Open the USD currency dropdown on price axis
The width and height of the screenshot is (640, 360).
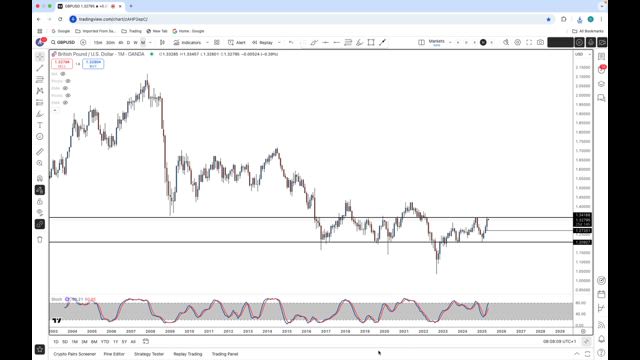tap(582, 54)
